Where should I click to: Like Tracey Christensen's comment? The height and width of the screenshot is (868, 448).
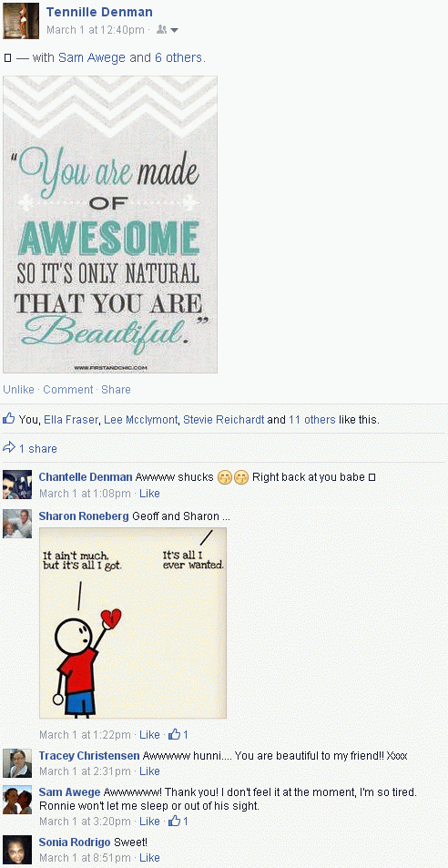point(149,771)
